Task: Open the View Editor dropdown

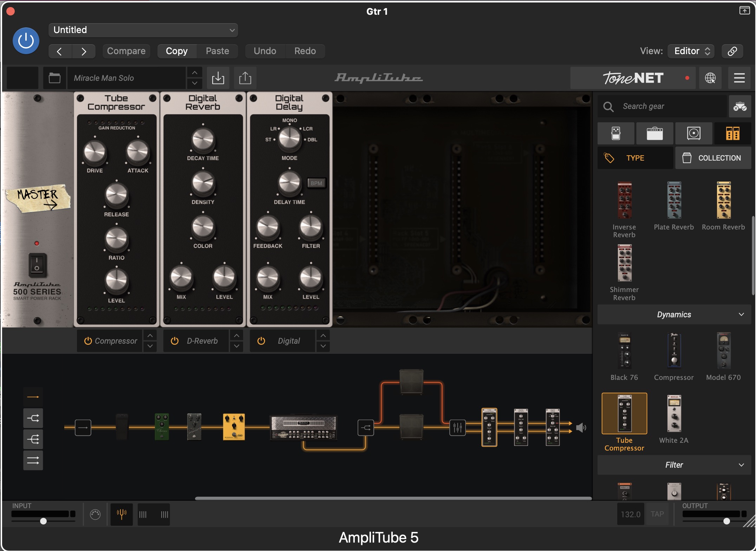Action: pyautogui.click(x=691, y=51)
